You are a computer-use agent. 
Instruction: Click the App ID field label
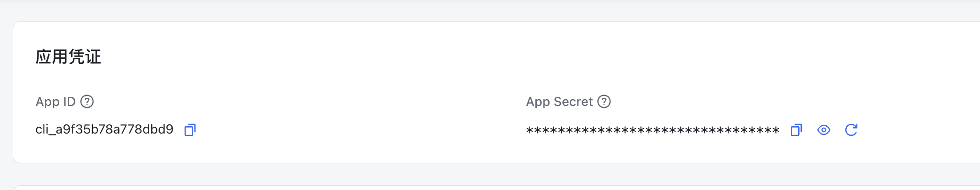point(55,101)
